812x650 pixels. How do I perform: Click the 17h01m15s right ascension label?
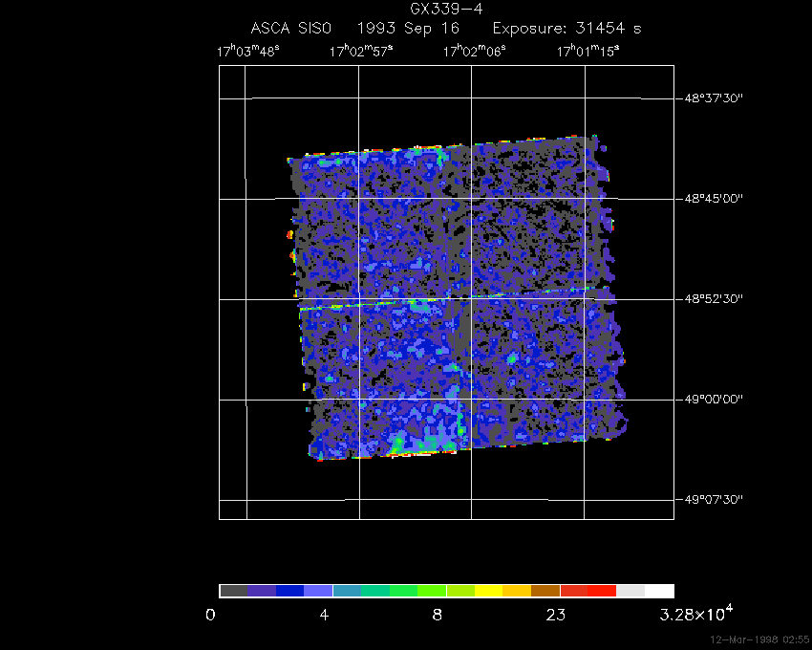click(x=588, y=51)
